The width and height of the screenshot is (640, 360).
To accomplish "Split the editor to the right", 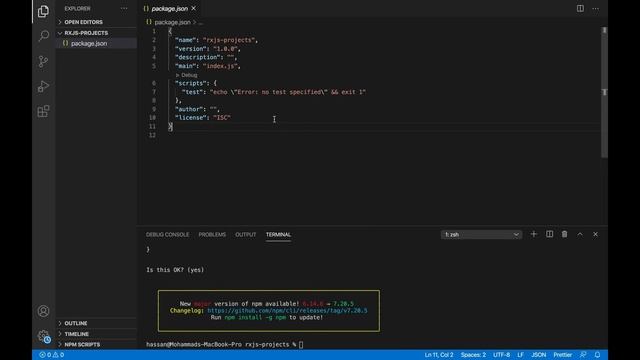I will point(580,9).
